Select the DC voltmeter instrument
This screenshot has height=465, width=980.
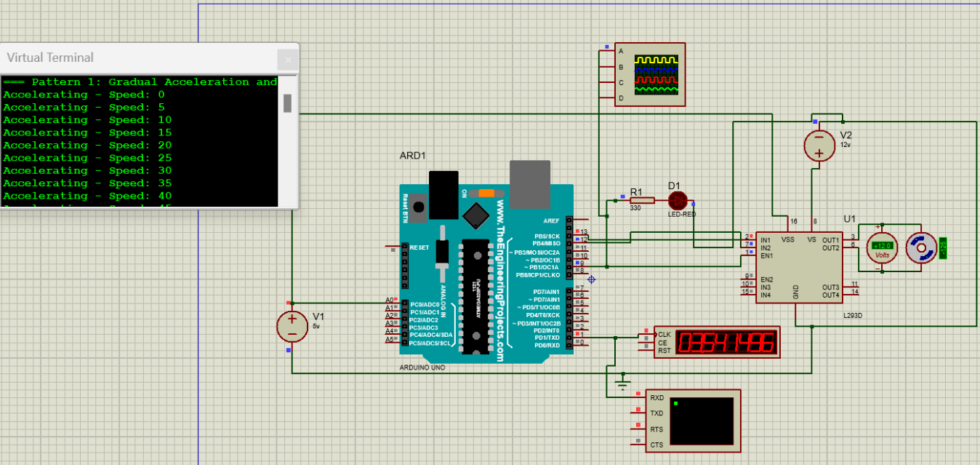pos(882,249)
